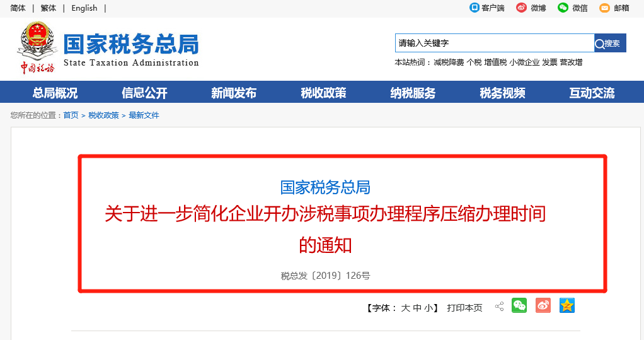Click the 请输入关键字 search input field
The width and height of the screenshot is (644, 340).
[494, 44]
